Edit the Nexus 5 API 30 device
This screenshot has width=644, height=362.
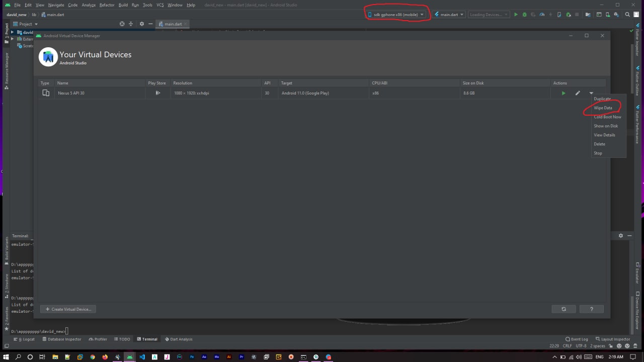(578, 93)
